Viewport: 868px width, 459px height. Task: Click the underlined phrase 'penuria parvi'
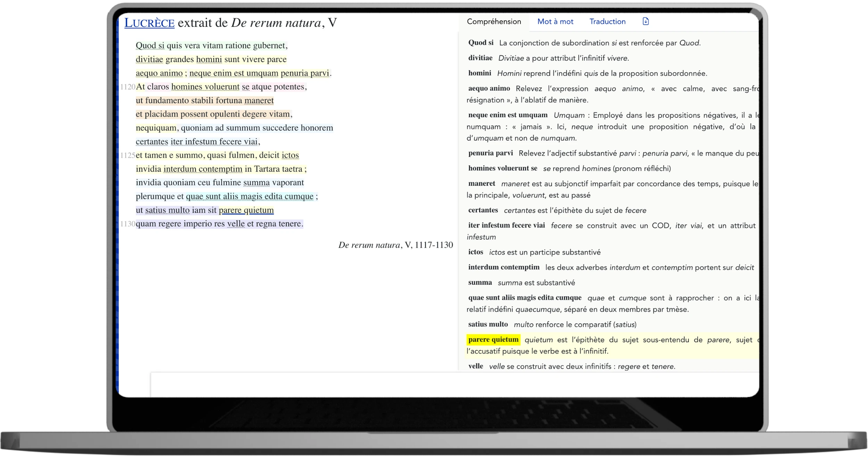[304, 73]
